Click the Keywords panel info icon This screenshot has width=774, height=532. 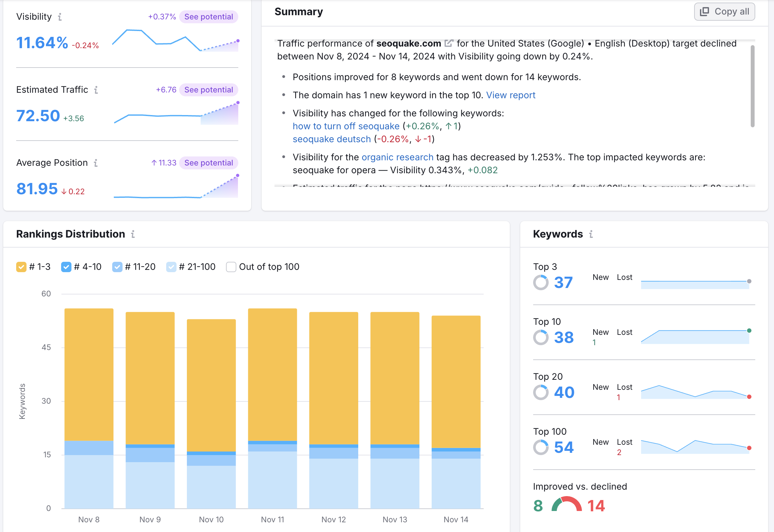(x=591, y=234)
